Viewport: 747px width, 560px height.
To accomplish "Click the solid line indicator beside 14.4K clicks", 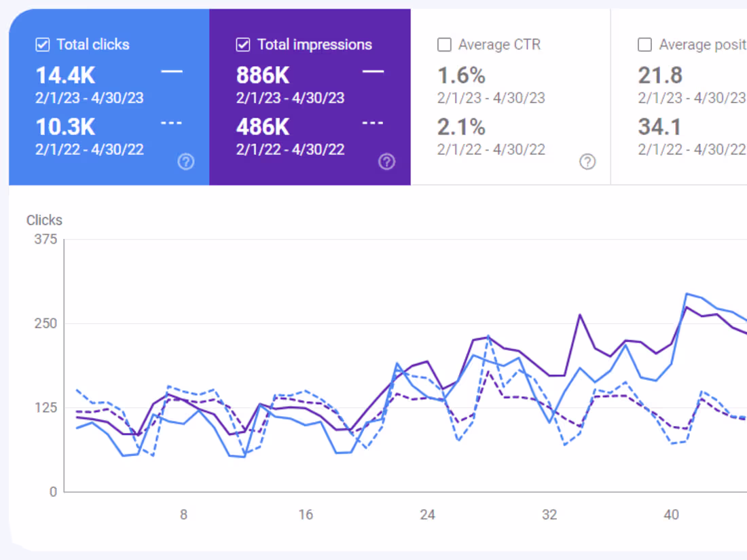I will (172, 70).
